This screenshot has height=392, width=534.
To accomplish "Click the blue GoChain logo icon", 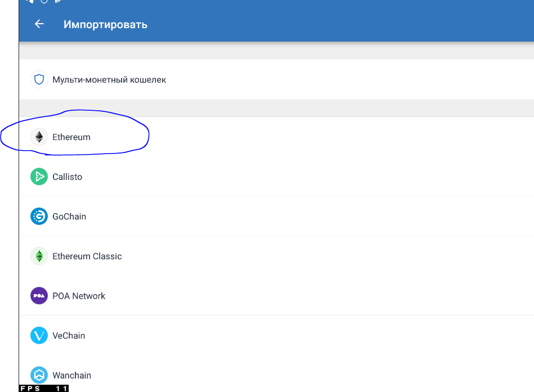I will click(39, 217).
